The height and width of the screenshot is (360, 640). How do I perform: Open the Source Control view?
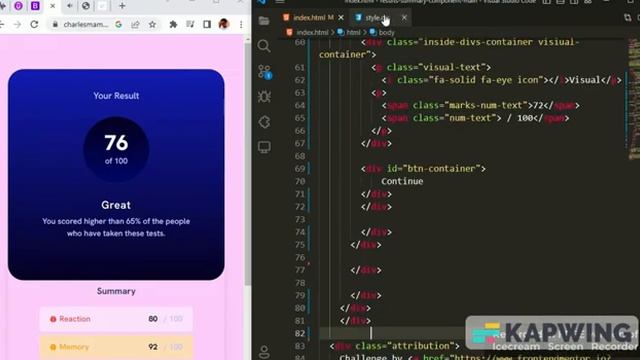264,72
